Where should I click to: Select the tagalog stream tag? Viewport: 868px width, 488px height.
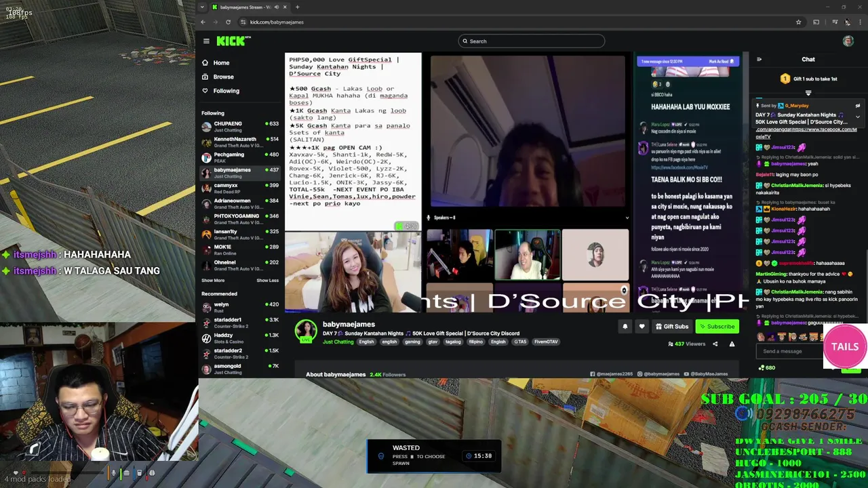[x=453, y=342]
